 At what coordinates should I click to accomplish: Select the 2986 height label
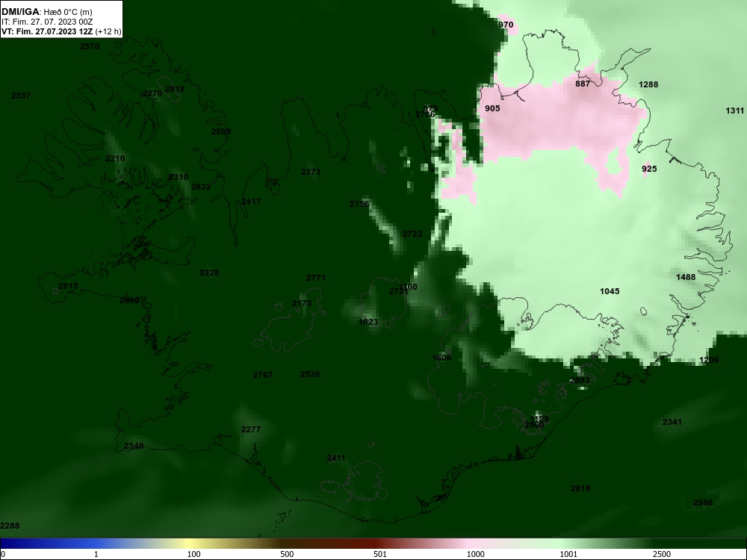[x=703, y=503]
